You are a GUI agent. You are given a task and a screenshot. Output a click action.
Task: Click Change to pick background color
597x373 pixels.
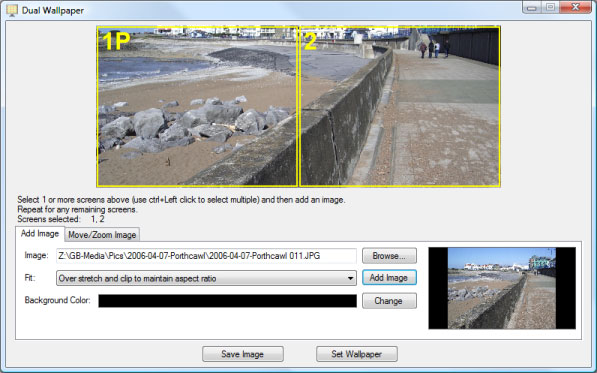[389, 301]
